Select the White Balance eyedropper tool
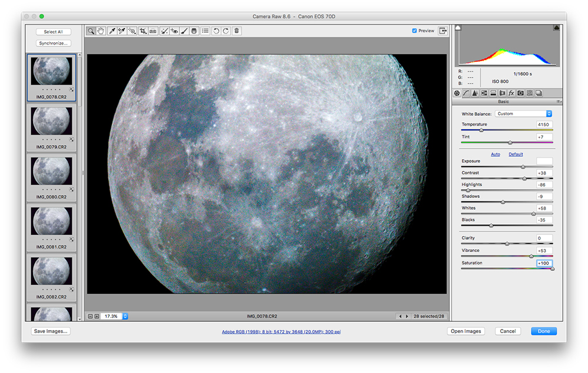The image size is (588, 373). [112, 31]
